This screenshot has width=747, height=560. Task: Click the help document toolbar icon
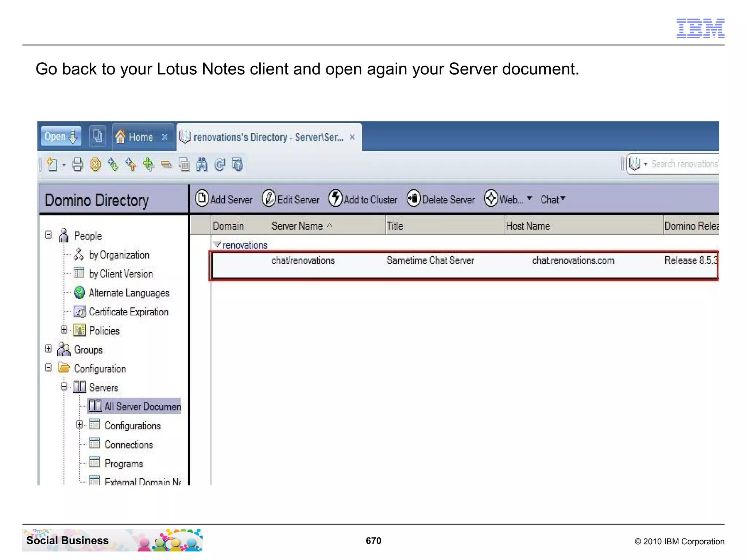(237, 165)
